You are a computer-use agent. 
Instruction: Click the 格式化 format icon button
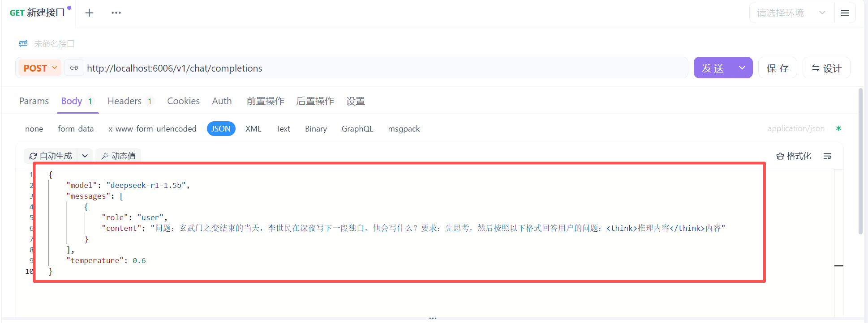793,156
